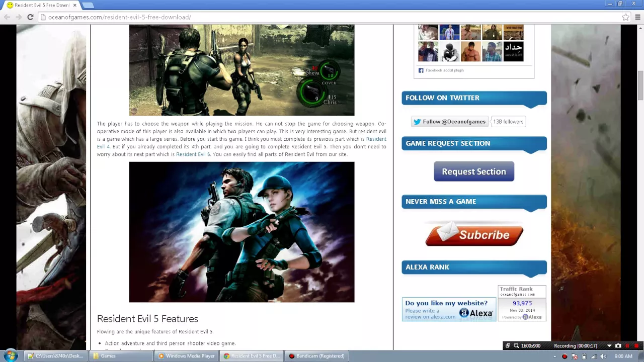The height and width of the screenshot is (362, 644).
Task: Click the Bandicam window mode icon
Action: click(508, 346)
